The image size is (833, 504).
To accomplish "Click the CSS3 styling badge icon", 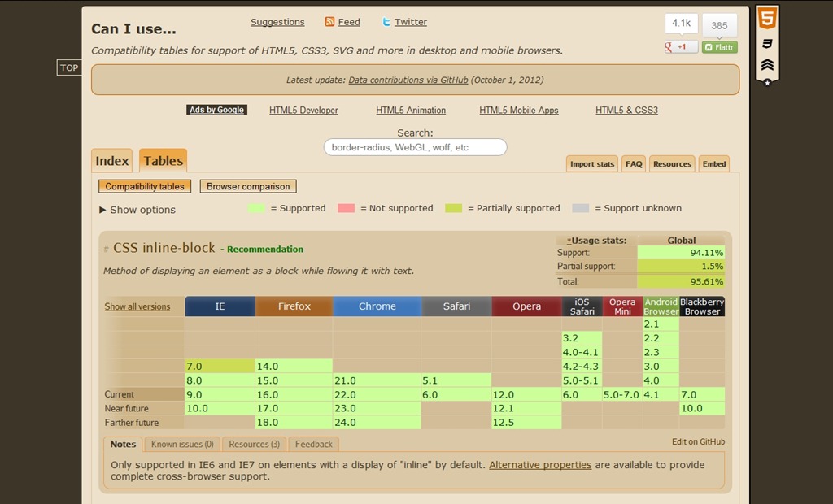I will (767, 44).
